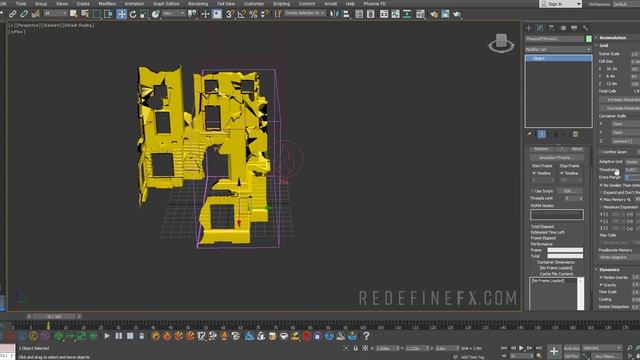The width and height of the screenshot is (640, 360).
Task: Open the Modify command panel tab
Action: [x=540, y=28]
